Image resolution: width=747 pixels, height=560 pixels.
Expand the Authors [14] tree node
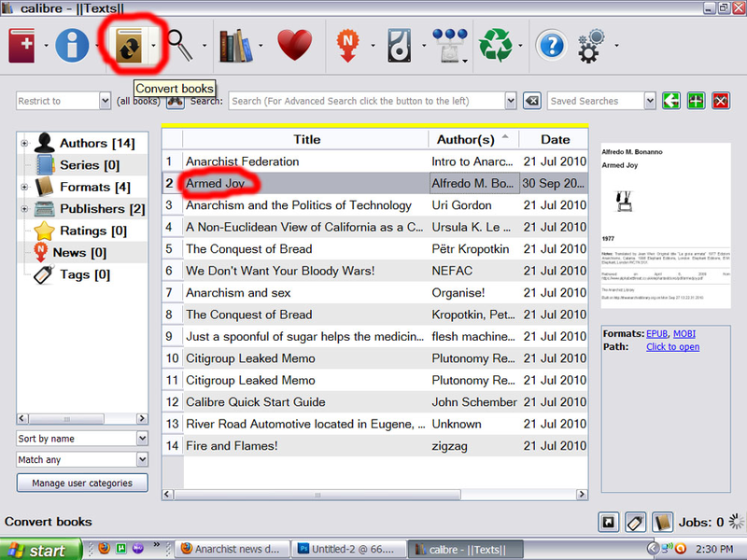[24, 144]
